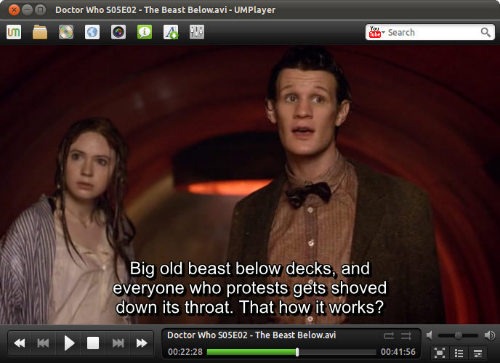Open URL with the globe icon
The height and width of the screenshot is (363, 500).
pyautogui.click(x=92, y=32)
